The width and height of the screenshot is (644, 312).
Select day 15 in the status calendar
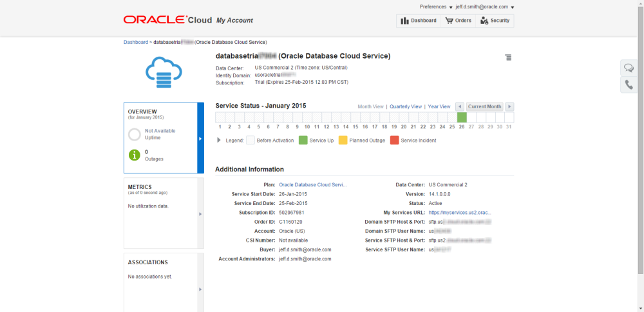click(355, 117)
